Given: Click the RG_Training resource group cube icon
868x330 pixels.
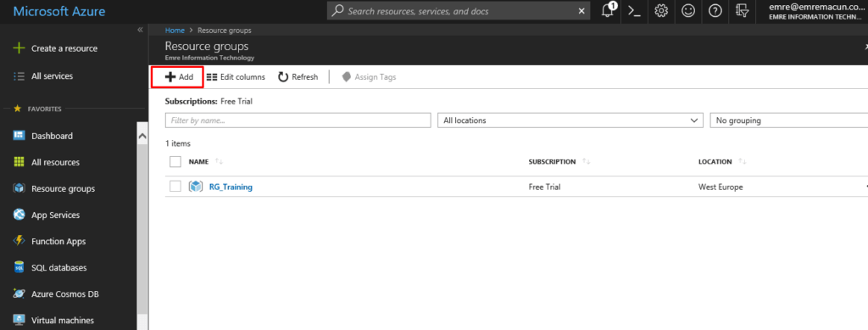Looking at the screenshot, I should 196,187.
